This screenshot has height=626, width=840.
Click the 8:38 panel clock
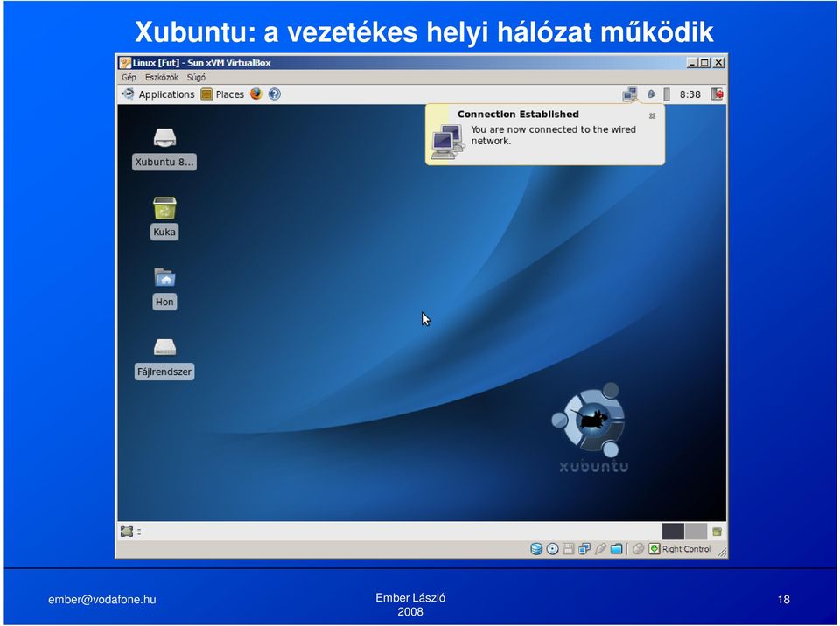690,94
